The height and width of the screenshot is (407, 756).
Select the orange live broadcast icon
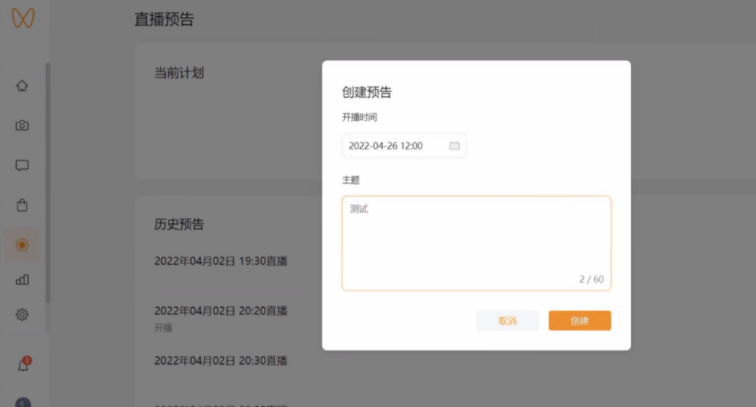point(22,245)
